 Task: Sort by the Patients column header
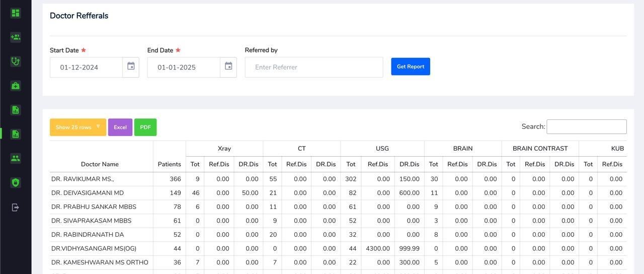169,164
